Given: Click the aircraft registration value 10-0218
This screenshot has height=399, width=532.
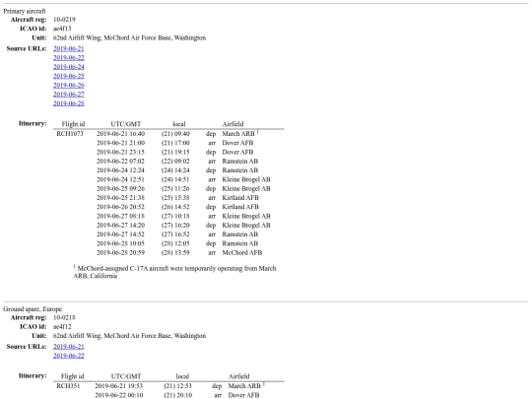Looking at the screenshot, I should 64,317.
